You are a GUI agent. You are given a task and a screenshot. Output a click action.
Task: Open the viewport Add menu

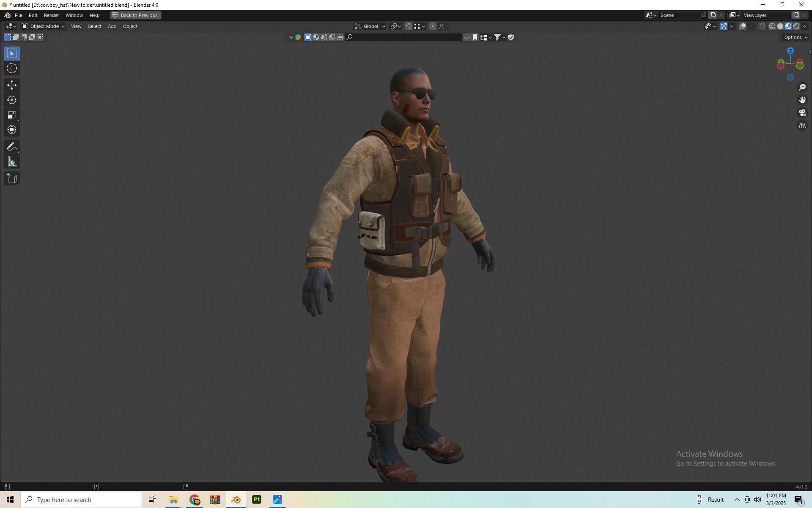click(112, 26)
